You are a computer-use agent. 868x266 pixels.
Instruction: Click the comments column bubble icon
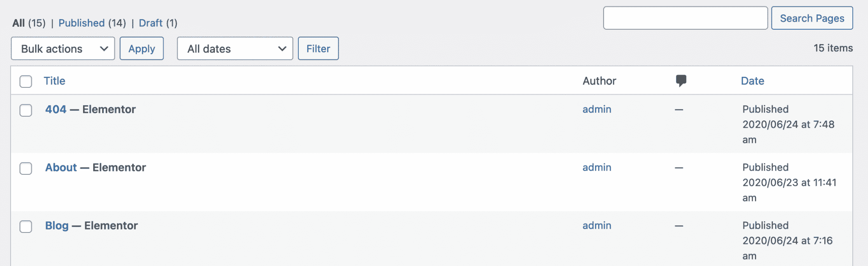(682, 80)
